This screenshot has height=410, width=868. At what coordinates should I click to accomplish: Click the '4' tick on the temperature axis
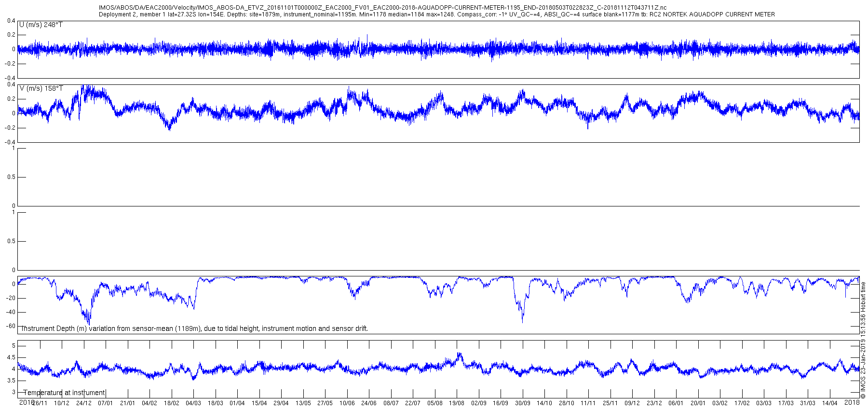pos(14,369)
